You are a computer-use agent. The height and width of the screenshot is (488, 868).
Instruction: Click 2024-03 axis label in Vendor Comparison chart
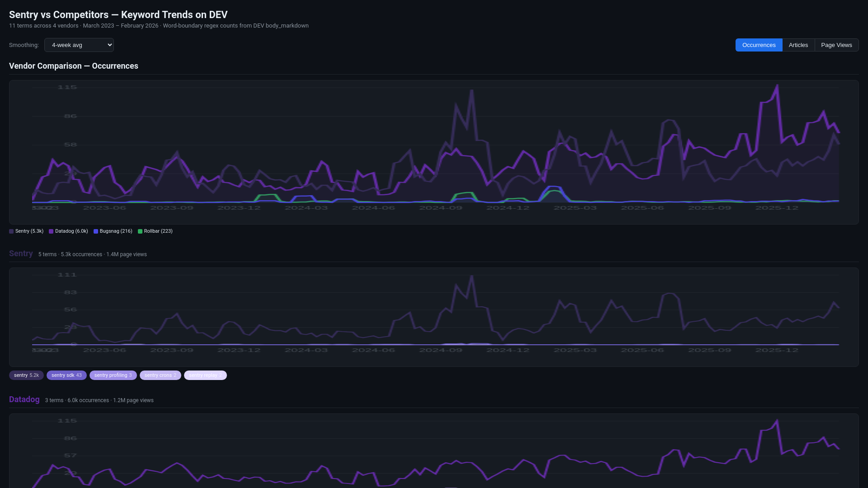tap(307, 208)
